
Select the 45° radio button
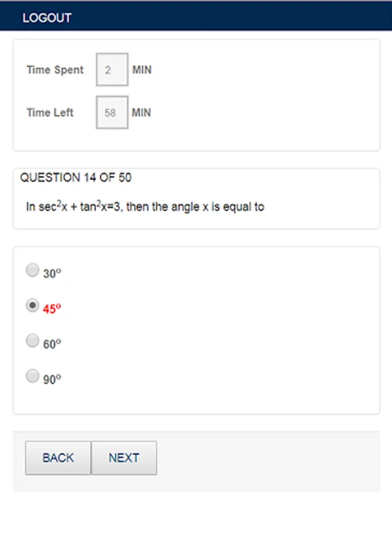point(32,306)
